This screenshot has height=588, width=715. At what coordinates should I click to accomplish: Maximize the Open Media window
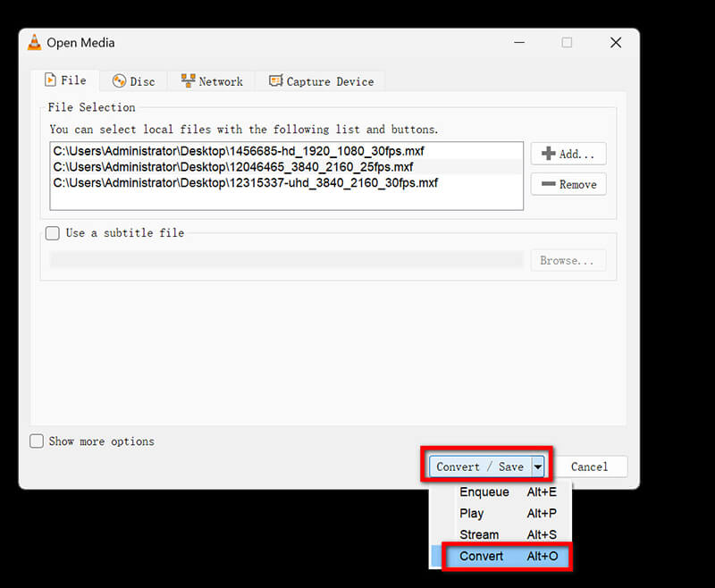point(567,42)
